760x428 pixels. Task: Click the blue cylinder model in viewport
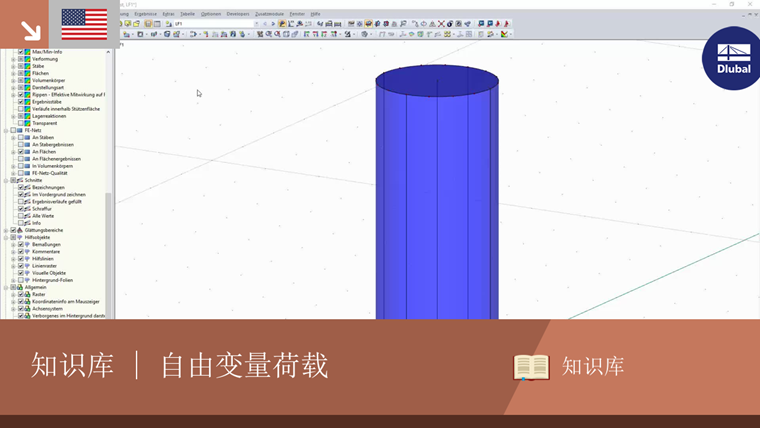point(437,194)
